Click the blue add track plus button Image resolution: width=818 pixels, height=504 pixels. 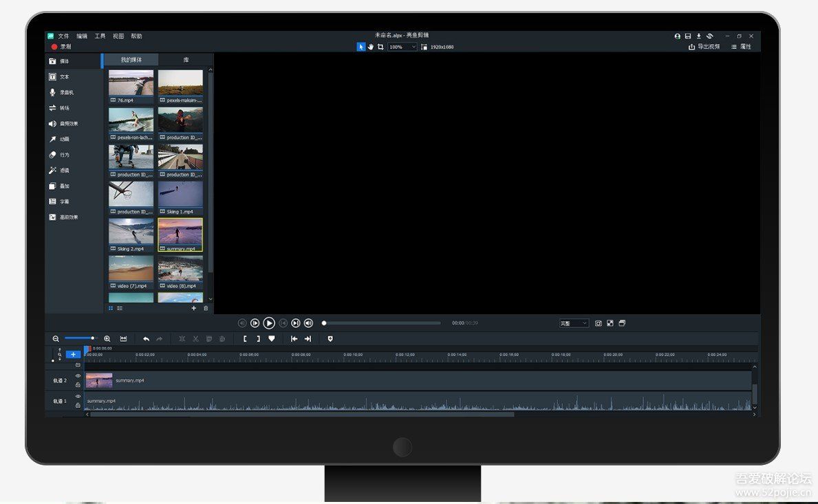73,355
